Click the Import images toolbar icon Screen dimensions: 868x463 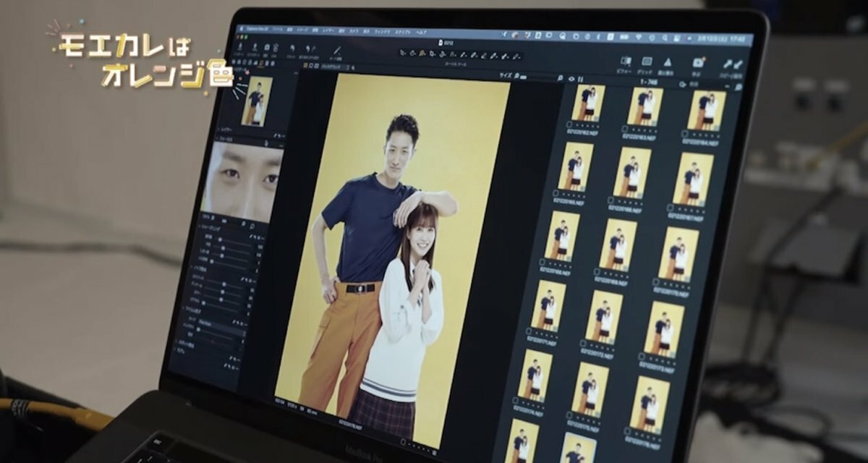coord(241,46)
